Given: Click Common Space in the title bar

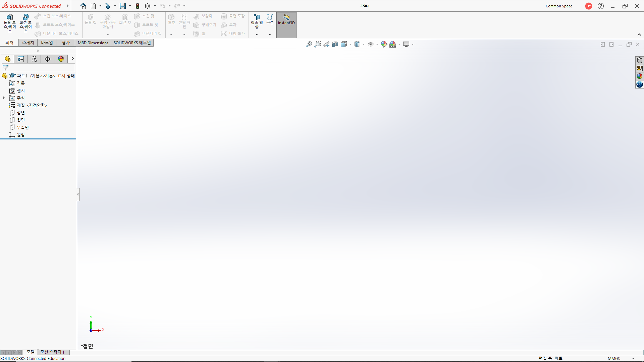Looking at the screenshot, I should [x=559, y=6].
